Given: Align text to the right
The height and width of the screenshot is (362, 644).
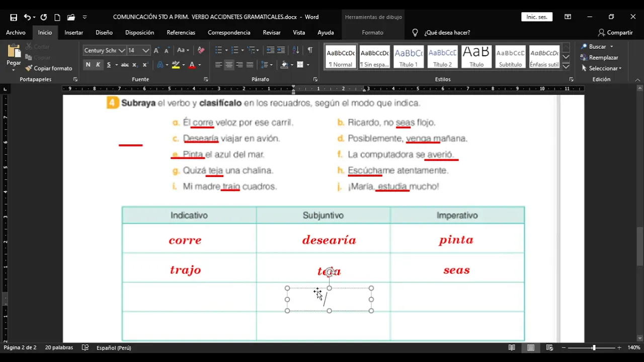Looking at the screenshot, I should tap(239, 65).
